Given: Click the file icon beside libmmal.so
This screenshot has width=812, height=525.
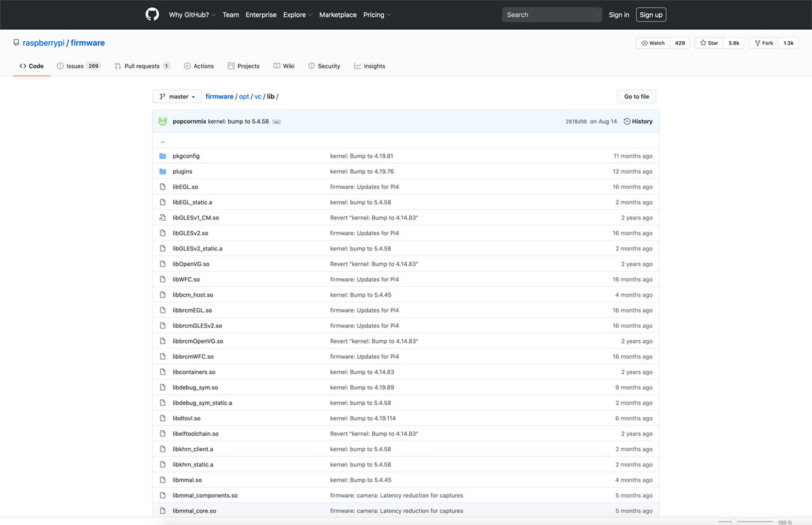Looking at the screenshot, I should pyautogui.click(x=162, y=480).
